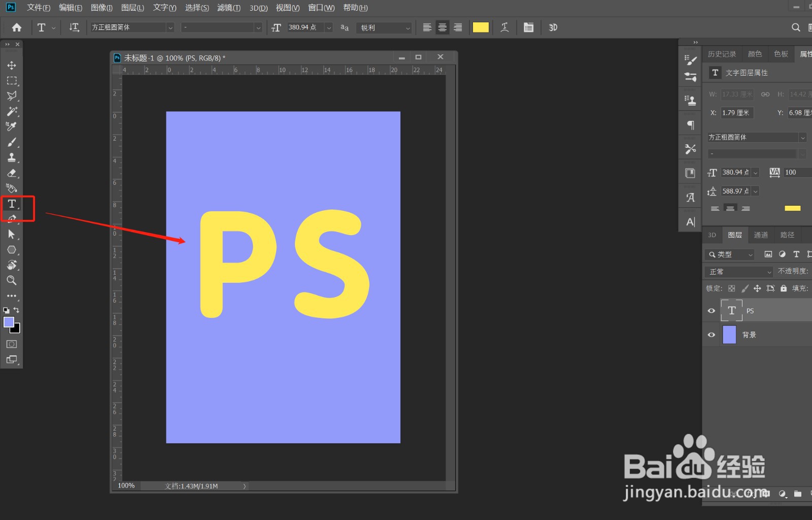
Task: Open Create Warped Text dialog
Action: pos(504,27)
